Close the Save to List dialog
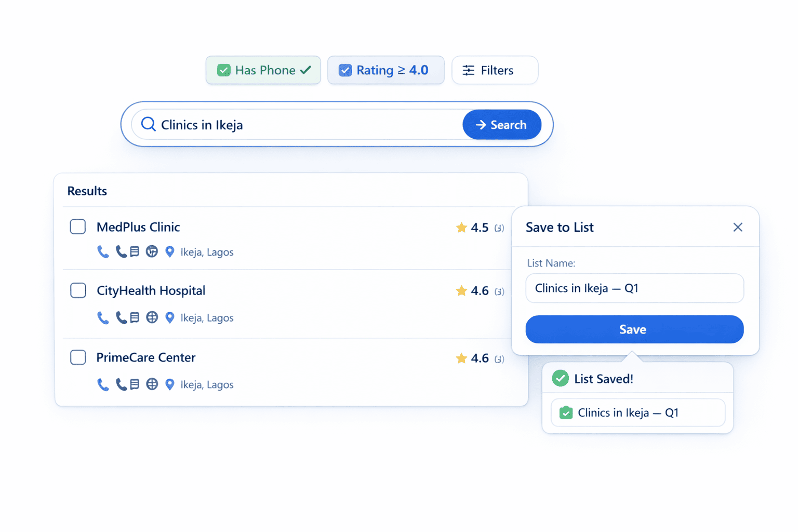798x532 pixels. click(738, 227)
